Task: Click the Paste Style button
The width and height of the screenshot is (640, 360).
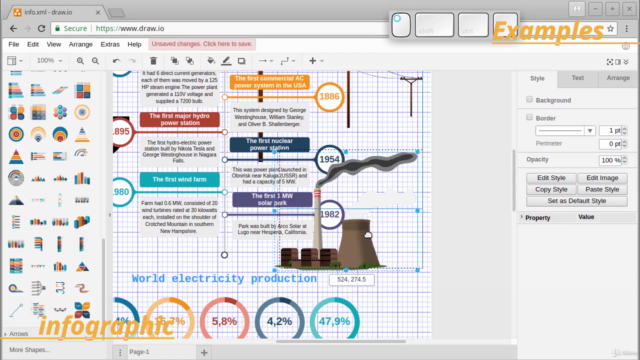Action: pyautogui.click(x=602, y=189)
